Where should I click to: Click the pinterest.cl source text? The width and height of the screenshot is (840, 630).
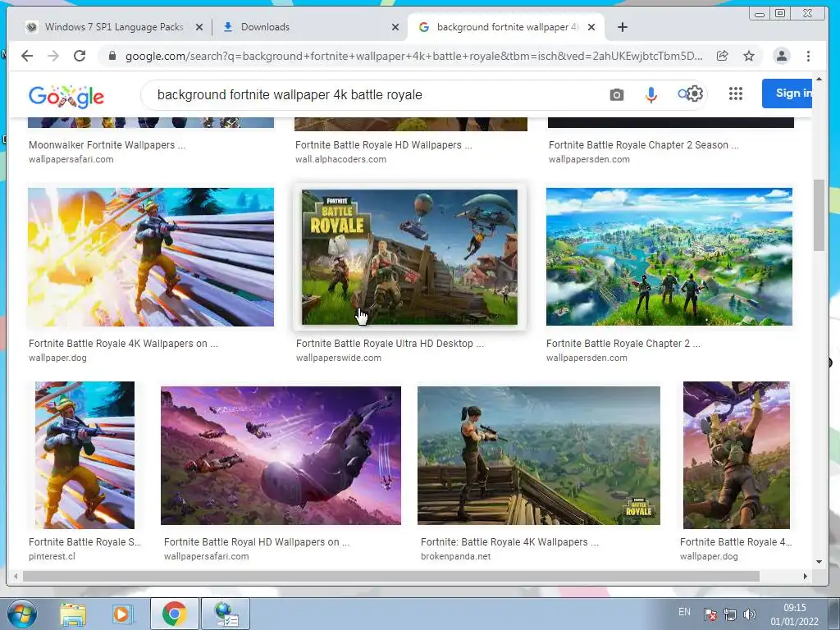point(52,557)
